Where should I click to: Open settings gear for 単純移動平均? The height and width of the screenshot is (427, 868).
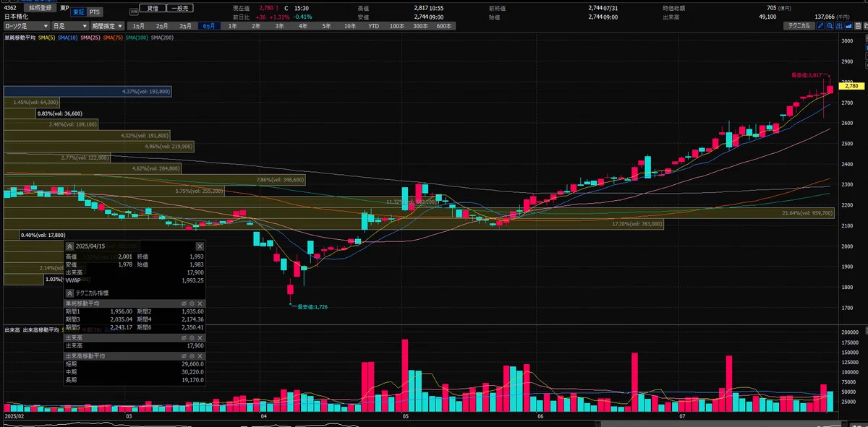(192, 303)
